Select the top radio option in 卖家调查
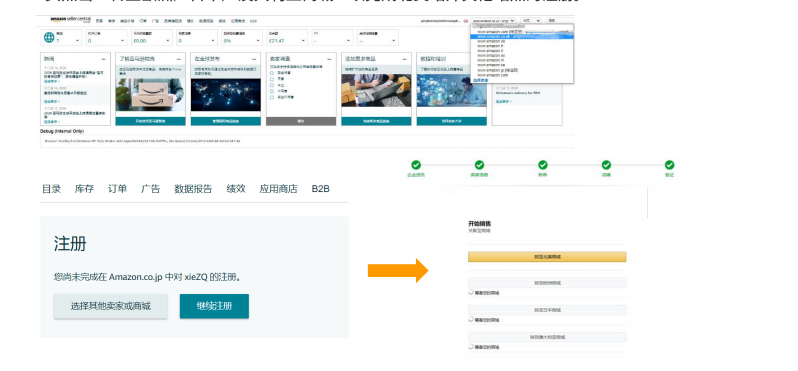The width and height of the screenshot is (798, 371). (x=272, y=74)
